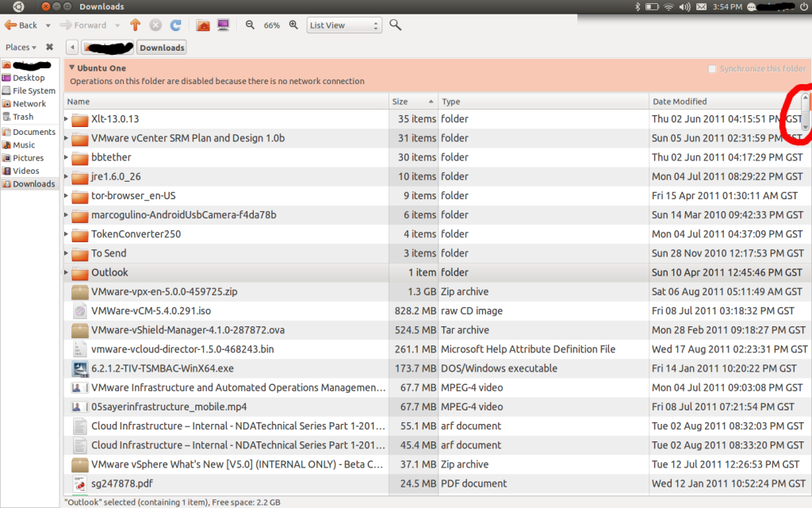Click the TIV-TSMBAC exe file icon

tap(80, 368)
